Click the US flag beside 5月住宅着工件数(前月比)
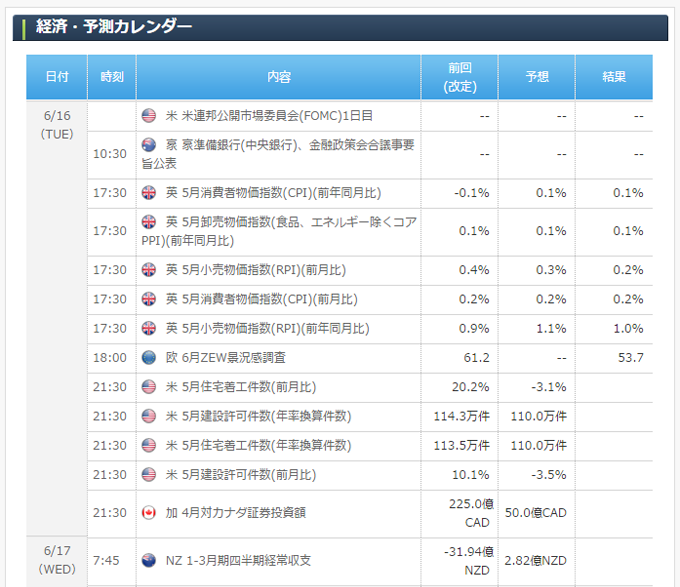This screenshot has height=587, width=680. [x=150, y=386]
